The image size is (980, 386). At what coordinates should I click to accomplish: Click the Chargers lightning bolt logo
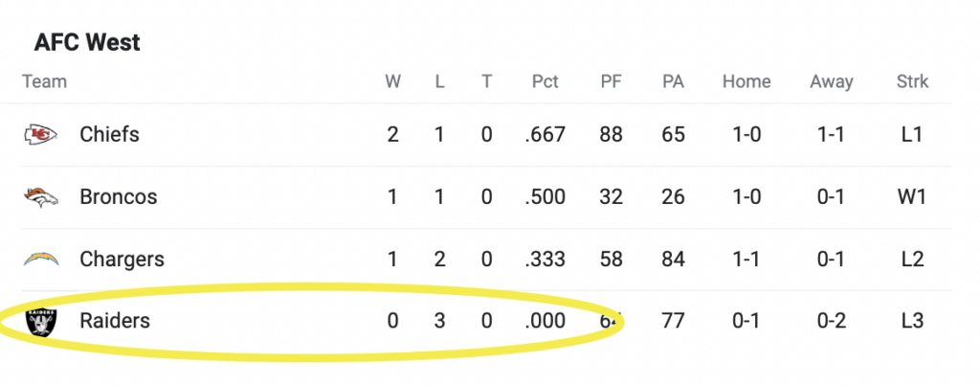tap(41, 259)
